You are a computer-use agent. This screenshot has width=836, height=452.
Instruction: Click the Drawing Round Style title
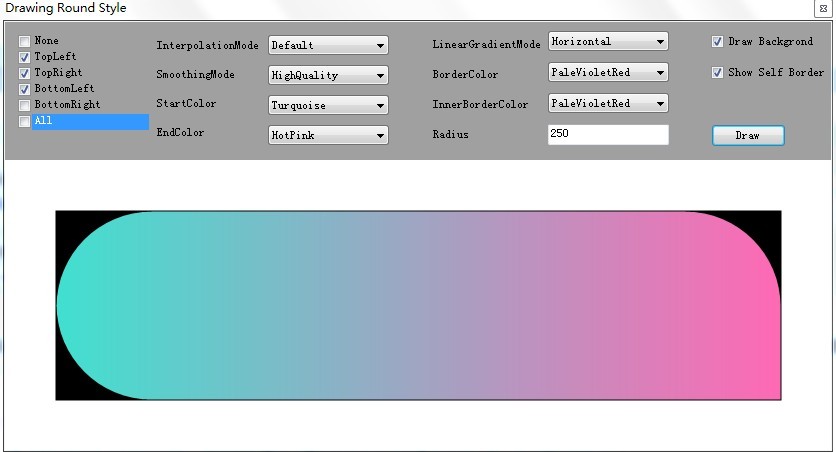(x=66, y=8)
